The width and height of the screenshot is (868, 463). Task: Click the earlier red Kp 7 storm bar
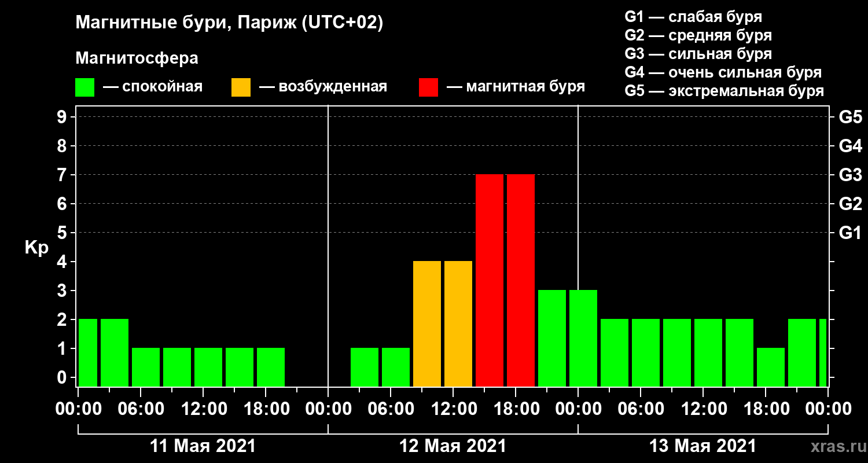coord(490,280)
